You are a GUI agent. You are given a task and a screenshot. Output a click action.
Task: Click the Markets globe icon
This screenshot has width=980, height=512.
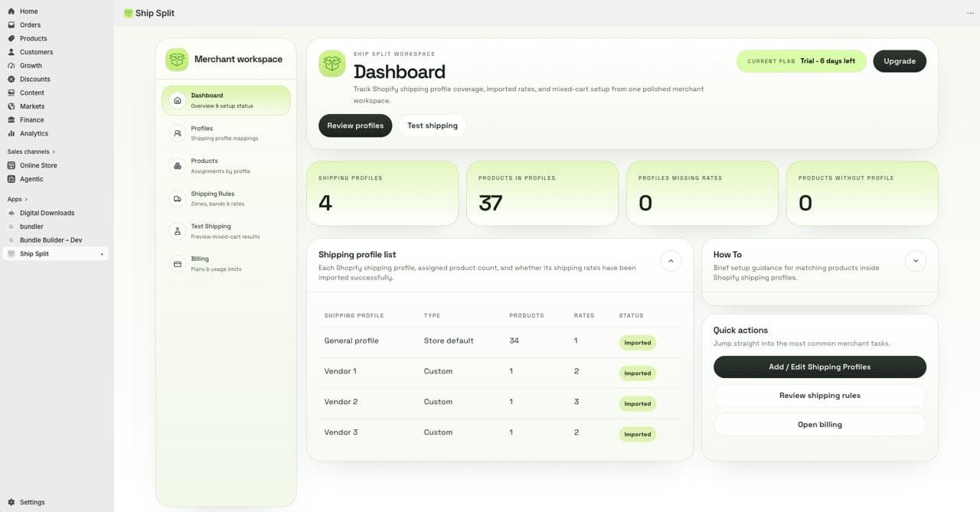click(x=11, y=106)
